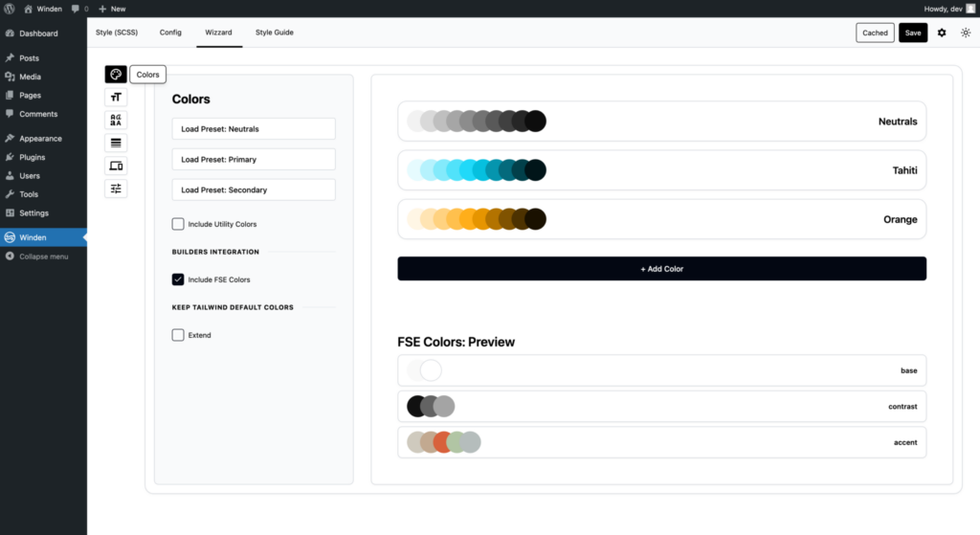Switch to the Style (SCSS) tab
Screen dimensions: 980x535
(x=117, y=33)
